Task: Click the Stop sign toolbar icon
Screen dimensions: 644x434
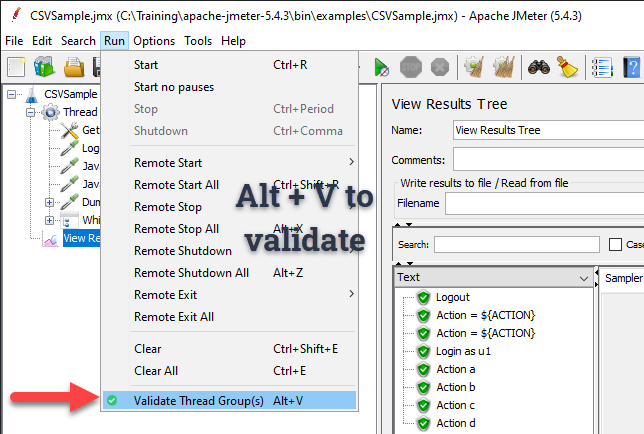Action: (411, 67)
